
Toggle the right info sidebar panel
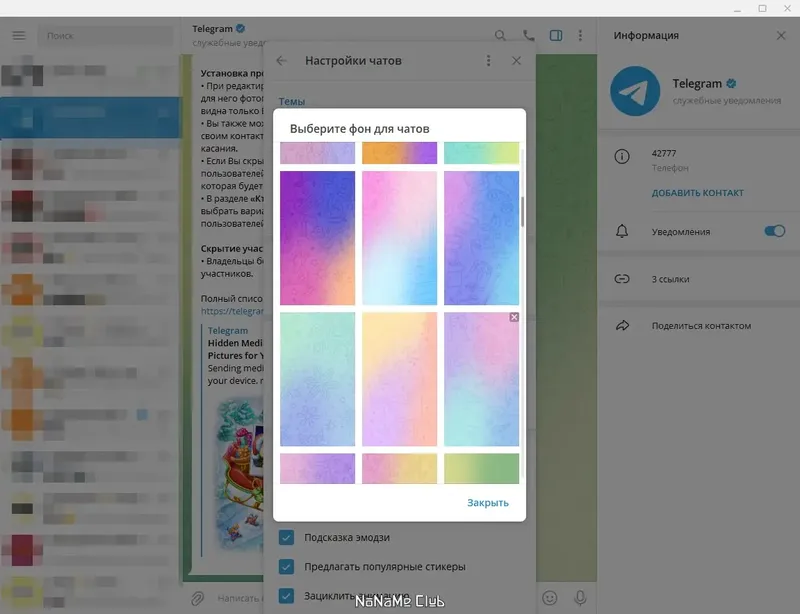point(556,35)
